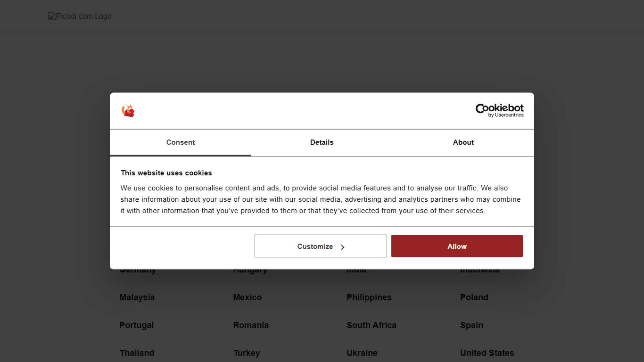The height and width of the screenshot is (362, 644).
Task: Open the Picodi.com logo in the header
Action: click(x=79, y=16)
